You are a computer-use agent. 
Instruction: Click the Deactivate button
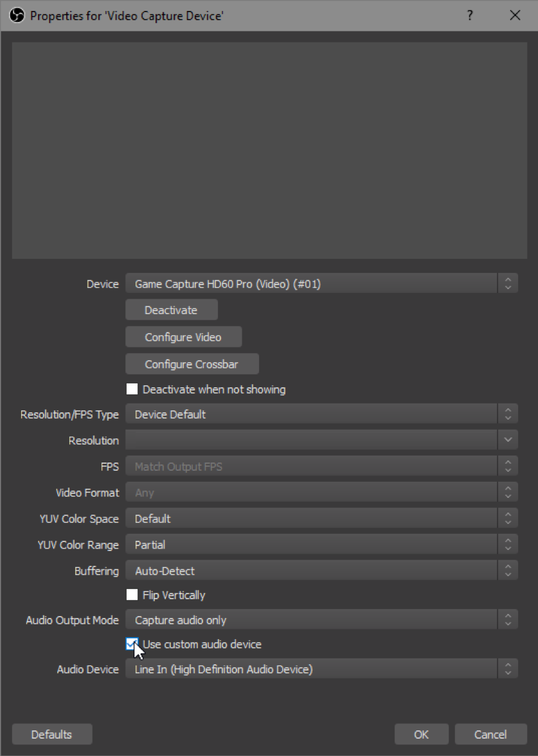point(171,309)
